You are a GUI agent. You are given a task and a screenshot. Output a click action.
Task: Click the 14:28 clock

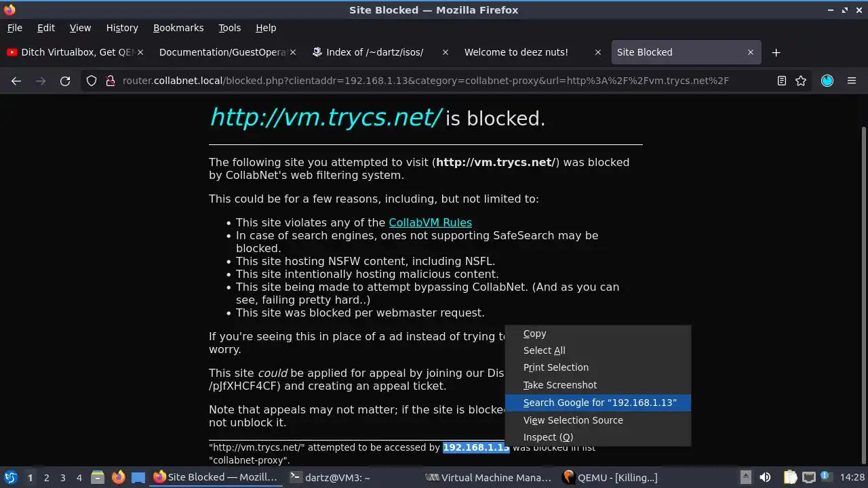click(852, 477)
